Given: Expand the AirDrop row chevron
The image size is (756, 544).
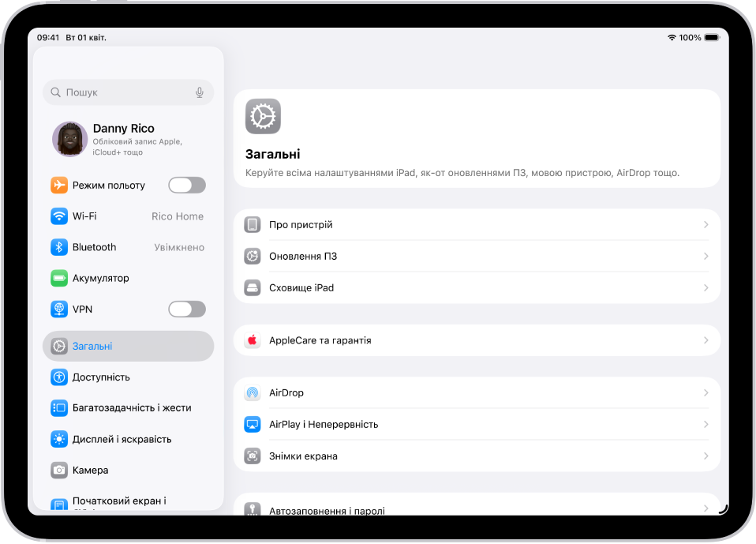Looking at the screenshot, I should coord(705,393).
